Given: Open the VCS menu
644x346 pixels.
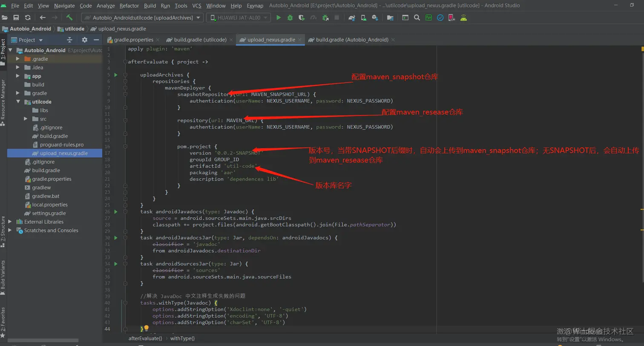Looking at the screenshot, I should [x=197, y=6].
